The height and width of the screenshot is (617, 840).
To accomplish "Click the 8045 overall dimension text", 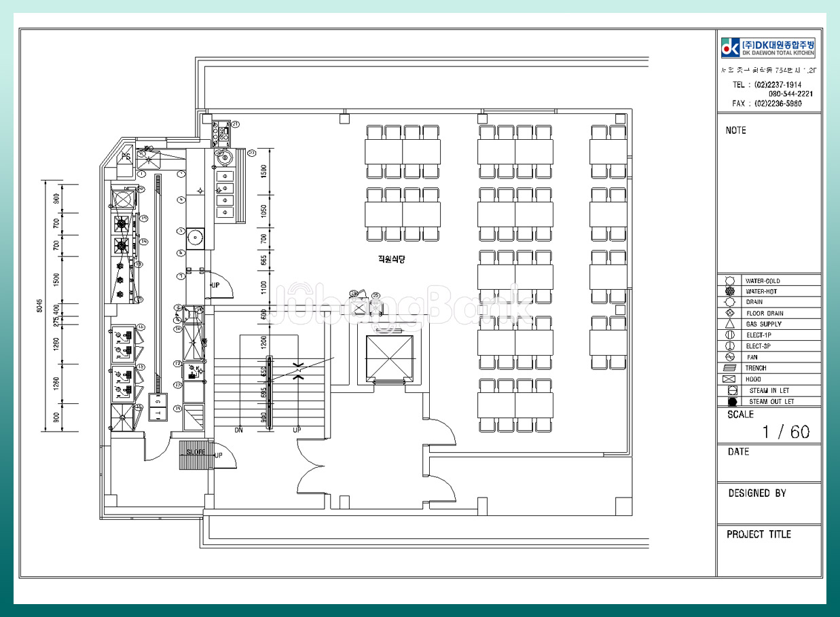I will pyautogui.click(x=39, y=307).
